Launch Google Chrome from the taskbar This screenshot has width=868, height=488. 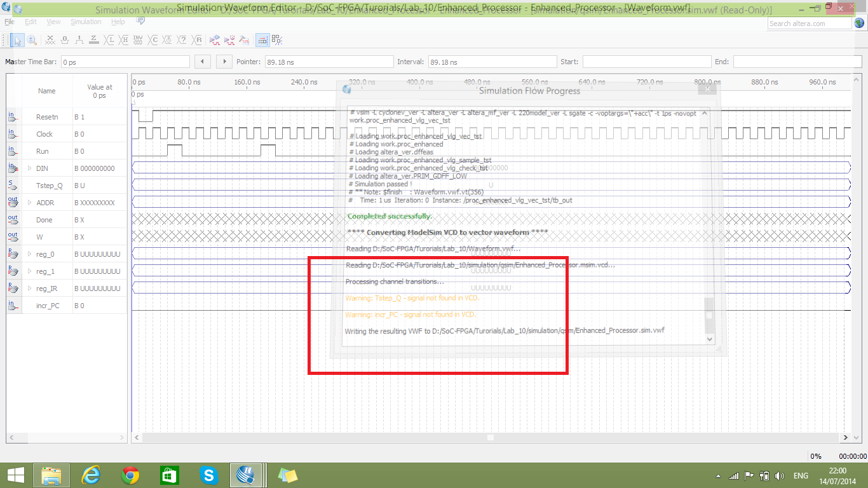pos(130,475)
